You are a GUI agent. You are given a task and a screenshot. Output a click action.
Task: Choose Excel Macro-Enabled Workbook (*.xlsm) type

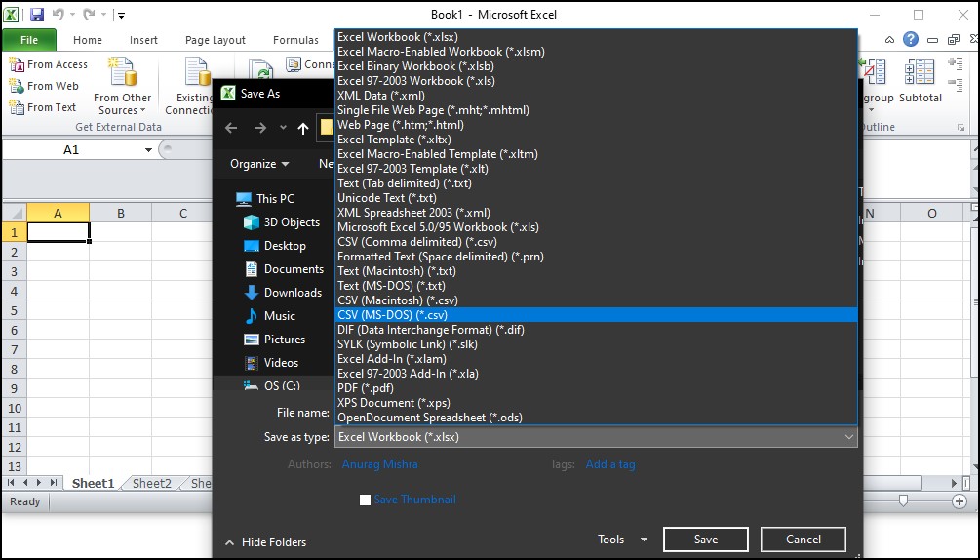tap(596, 52)
